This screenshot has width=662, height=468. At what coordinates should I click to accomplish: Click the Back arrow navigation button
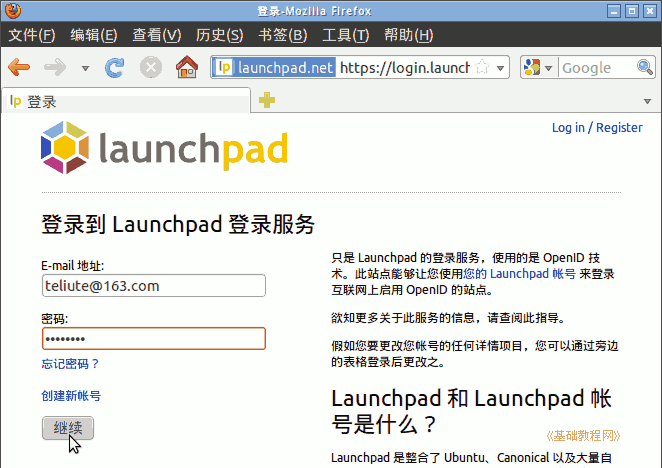coord(19,68)
